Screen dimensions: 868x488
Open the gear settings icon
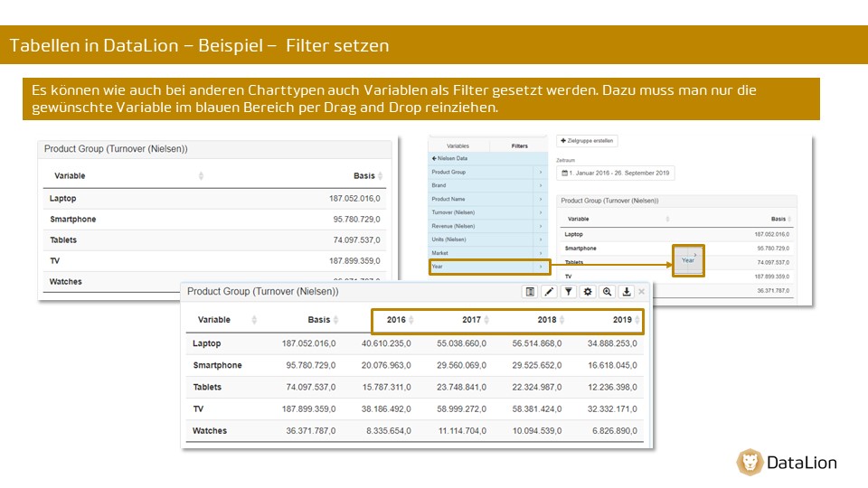click(588, 292)
